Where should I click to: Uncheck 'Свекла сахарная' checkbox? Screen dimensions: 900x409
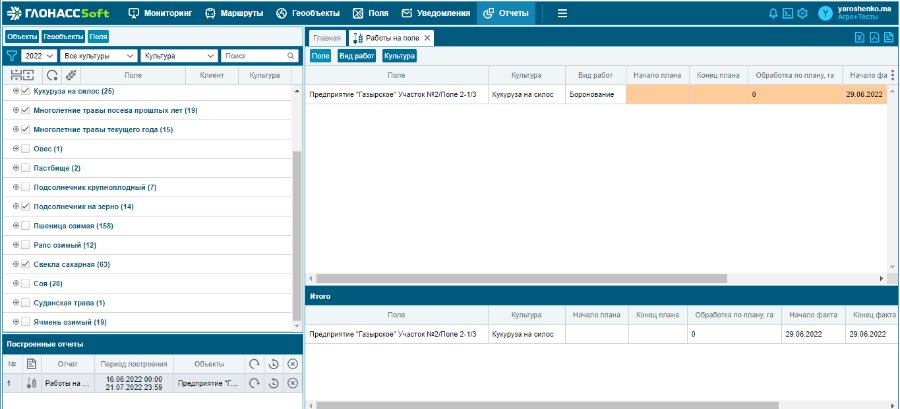click(26, 264)
